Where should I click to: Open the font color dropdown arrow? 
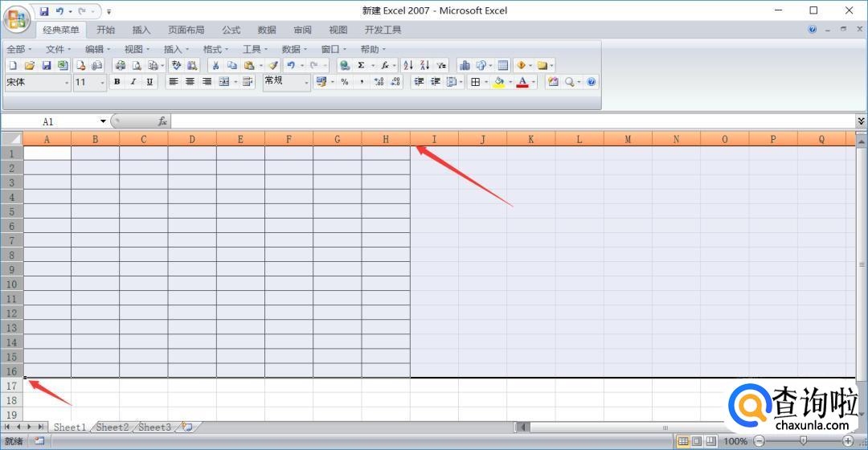[x=534, y=82]
